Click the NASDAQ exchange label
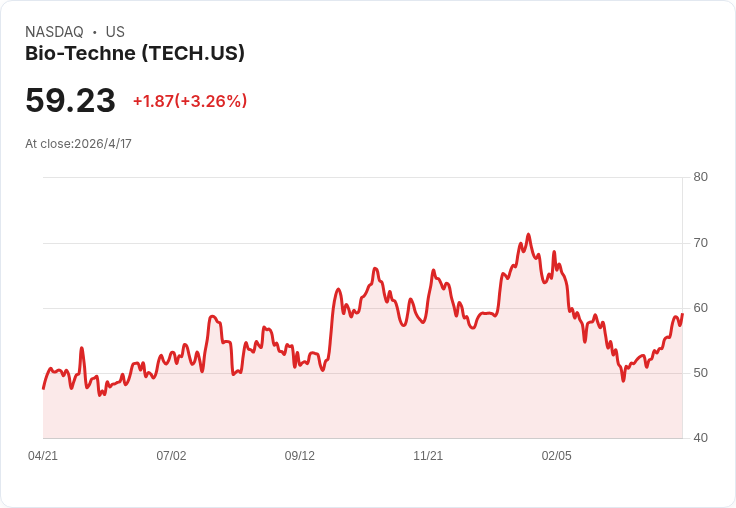The image size is (736, 508). point(54,32)
